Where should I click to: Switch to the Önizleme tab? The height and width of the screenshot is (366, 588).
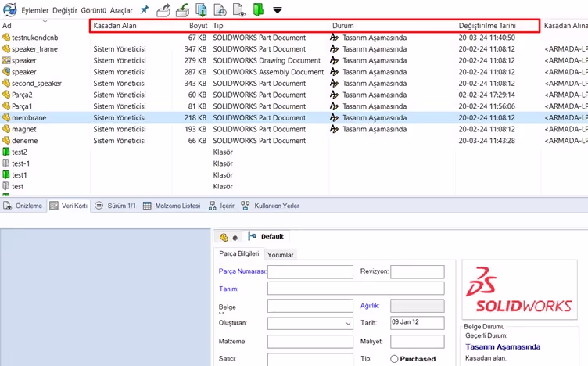pyautogui.click(x=23, y=206)
